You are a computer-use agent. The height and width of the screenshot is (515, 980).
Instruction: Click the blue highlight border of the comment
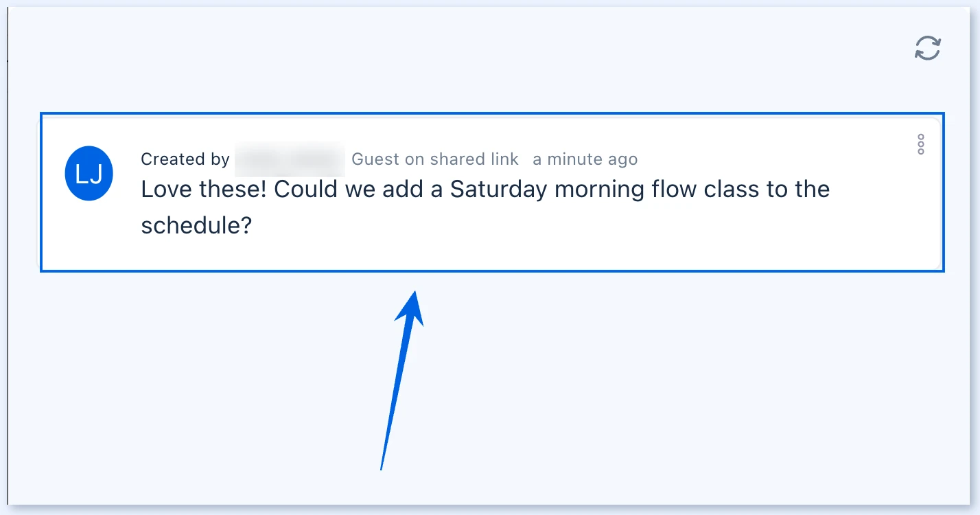click(x=492, y=271)
